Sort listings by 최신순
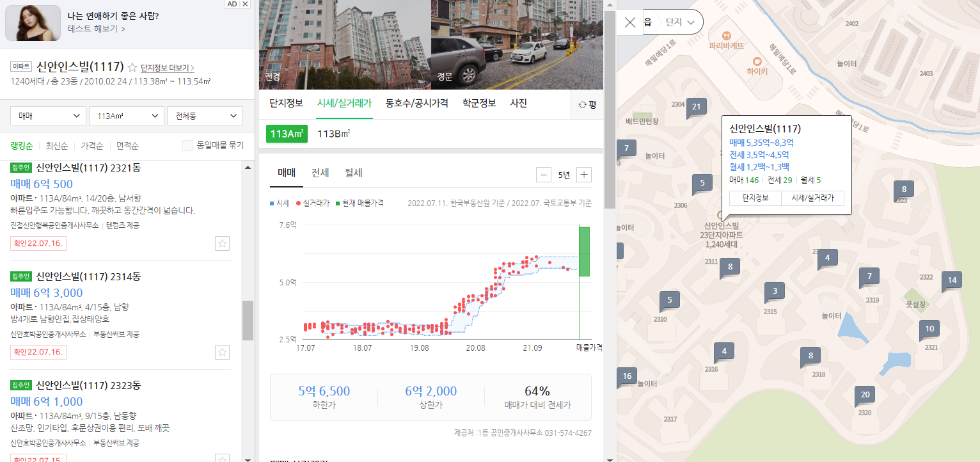 [x=57, y=146]
